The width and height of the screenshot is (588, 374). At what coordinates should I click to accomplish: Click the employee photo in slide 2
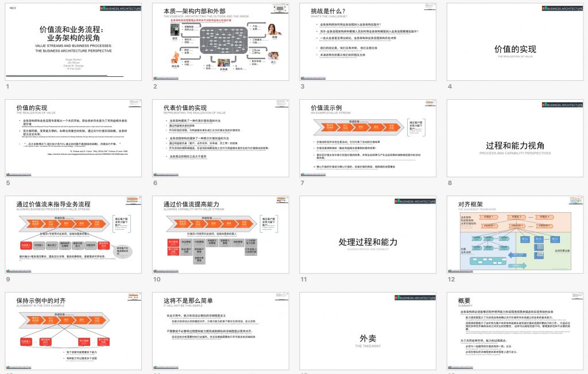pyautogui.click(x=273, y=55)
